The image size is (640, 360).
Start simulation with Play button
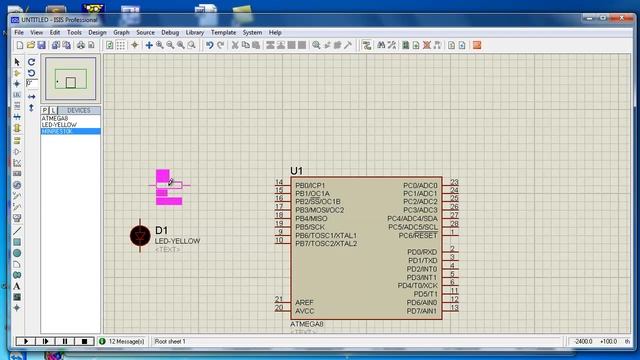pos(26,341)
